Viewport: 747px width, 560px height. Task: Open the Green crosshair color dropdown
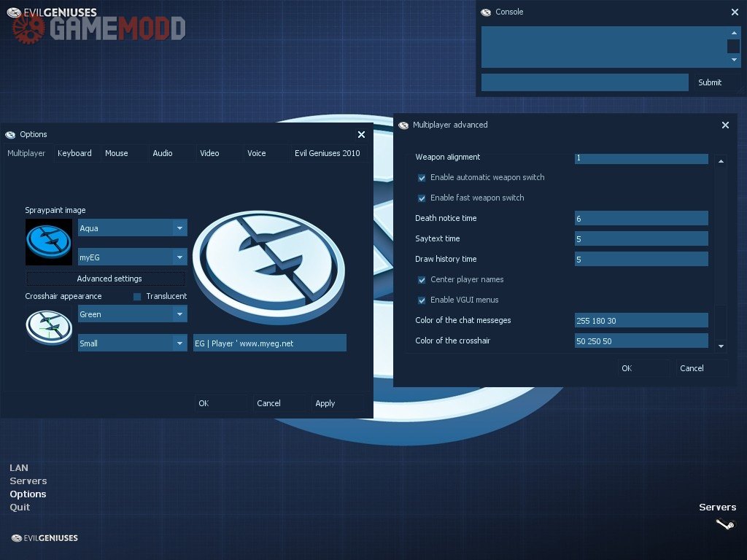point(179,314)
